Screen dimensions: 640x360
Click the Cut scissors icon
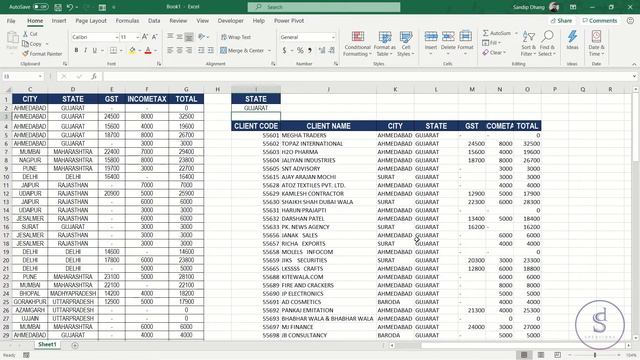(25, 34)
